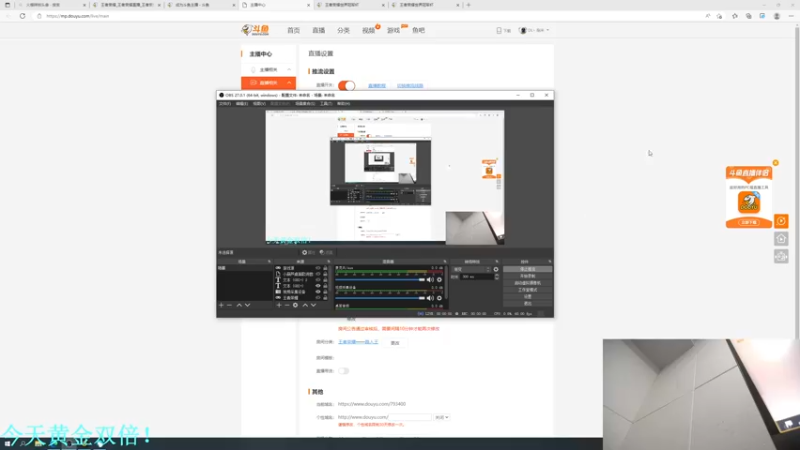800x450 pixels.
Task: Click 开始录制 button in OBS controls
Action: click(528, 276)
